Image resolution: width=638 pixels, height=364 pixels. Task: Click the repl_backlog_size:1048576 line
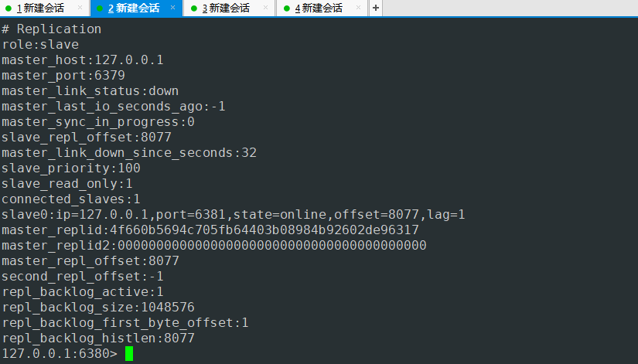[97, 308]
